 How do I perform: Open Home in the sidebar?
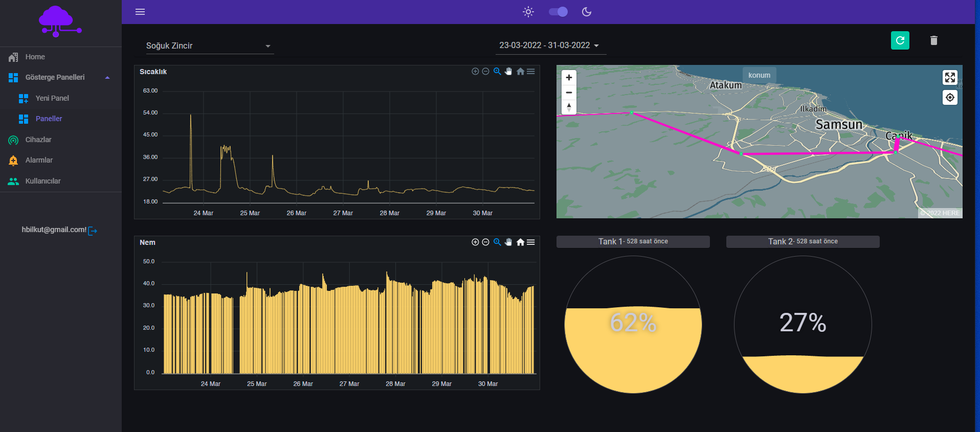point(61,57)
